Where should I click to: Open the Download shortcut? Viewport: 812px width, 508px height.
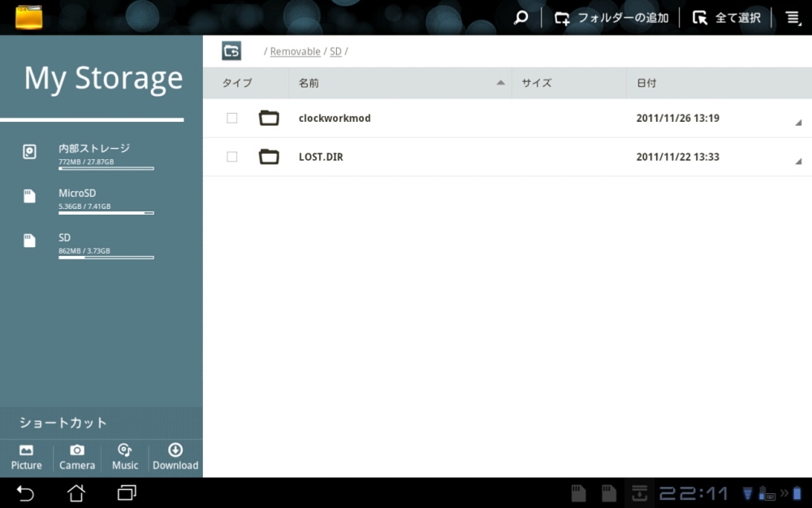tap(175, 458)
